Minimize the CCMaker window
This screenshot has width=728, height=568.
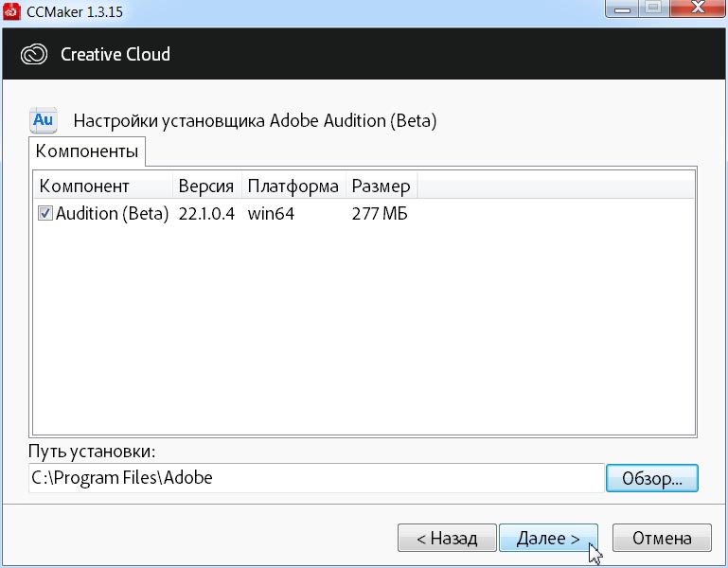point(622,8)
